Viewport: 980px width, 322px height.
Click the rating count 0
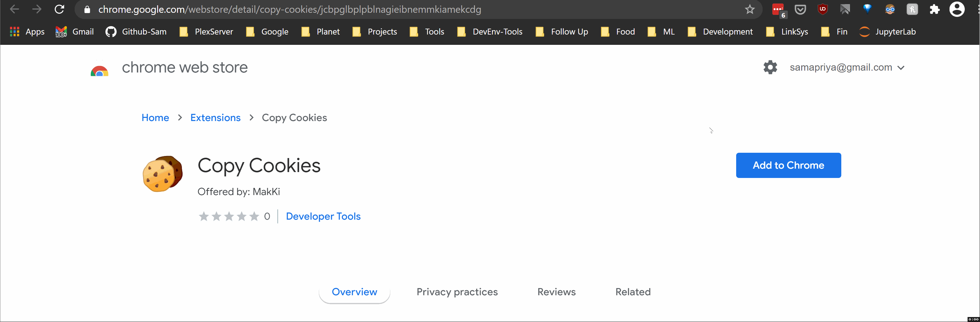(267, 216)
